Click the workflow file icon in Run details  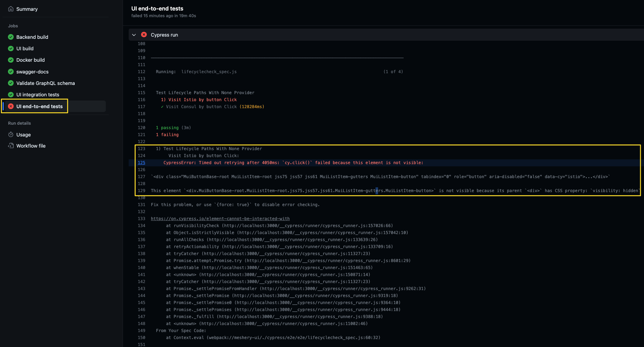pyautogui.click(x=10, y=146)
